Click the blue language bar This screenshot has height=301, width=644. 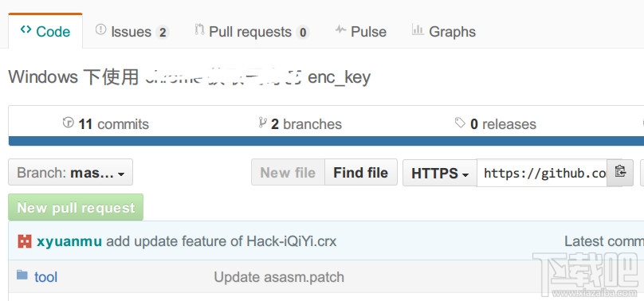tap(326, 141)
